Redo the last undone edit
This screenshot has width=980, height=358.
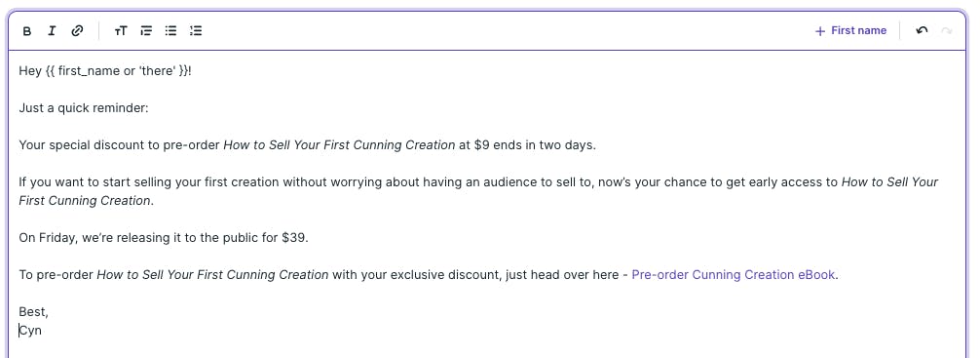coord(946,30)
